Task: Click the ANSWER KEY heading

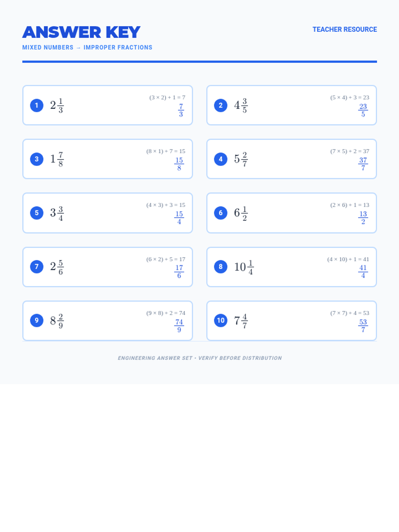Action: pos(81,32)
